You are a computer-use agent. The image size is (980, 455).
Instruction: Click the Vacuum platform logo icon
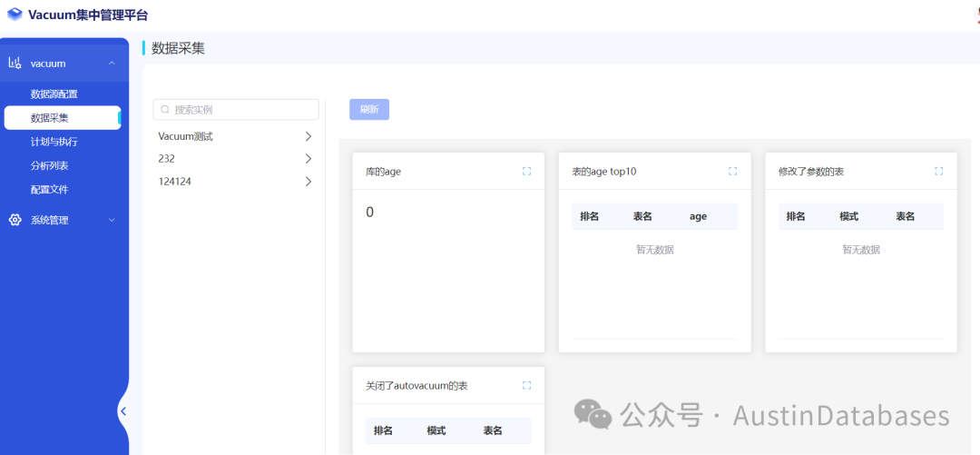point(15,15)
